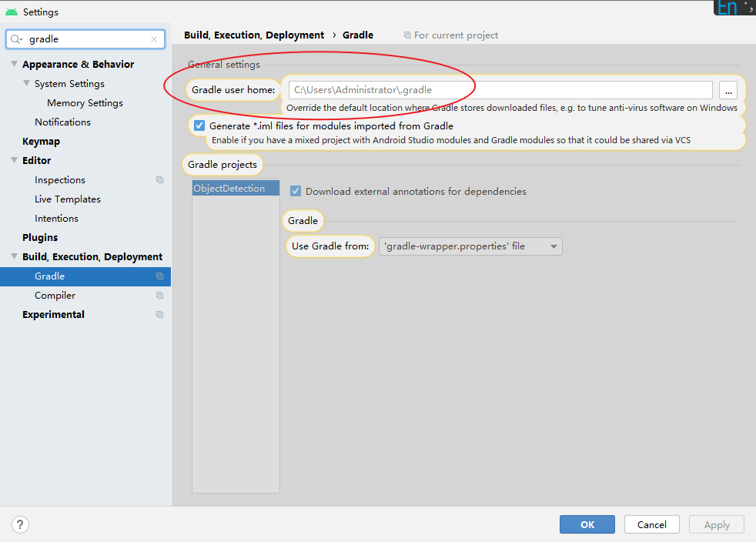Click project-level icon beside Compiler
The image size is (756, 542).
click(x=159, y=296)
